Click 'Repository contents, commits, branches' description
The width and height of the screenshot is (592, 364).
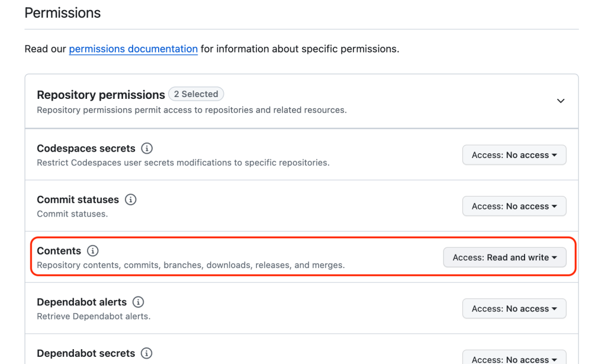(191, 265)
